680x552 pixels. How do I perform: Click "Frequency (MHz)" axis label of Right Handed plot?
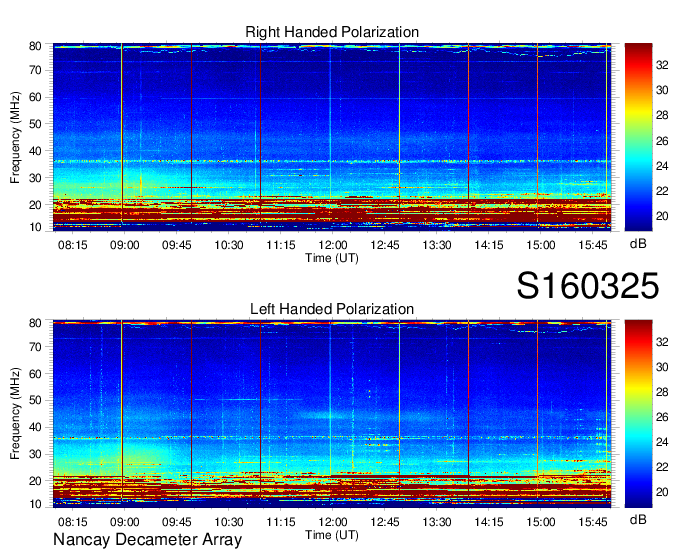click(15, 137)
